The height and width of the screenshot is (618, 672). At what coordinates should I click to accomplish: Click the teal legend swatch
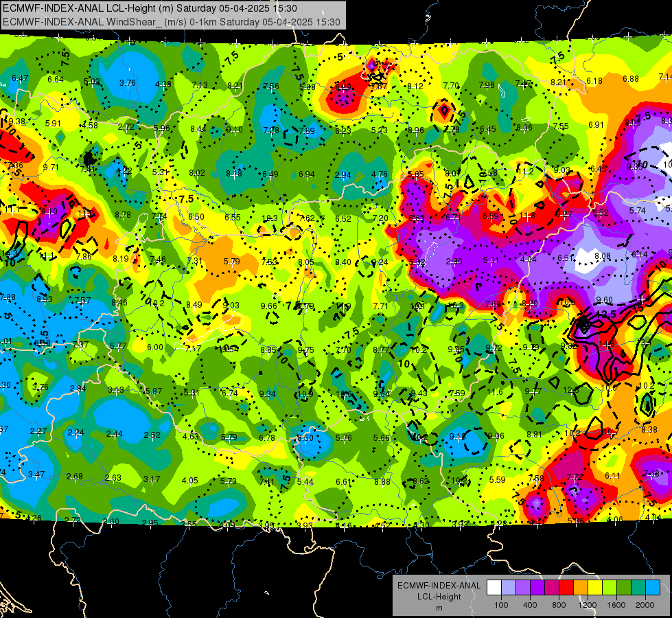638,588
